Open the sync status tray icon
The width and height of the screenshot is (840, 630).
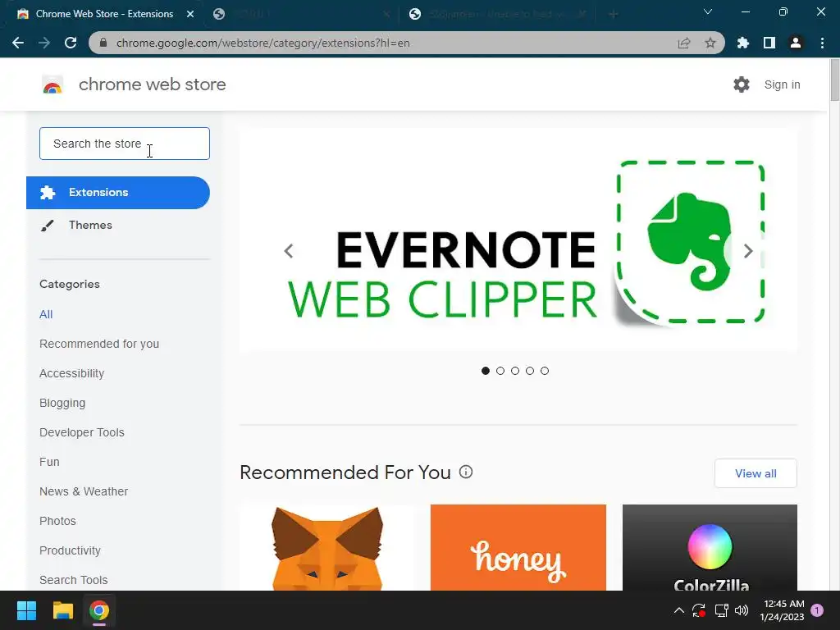699,610
